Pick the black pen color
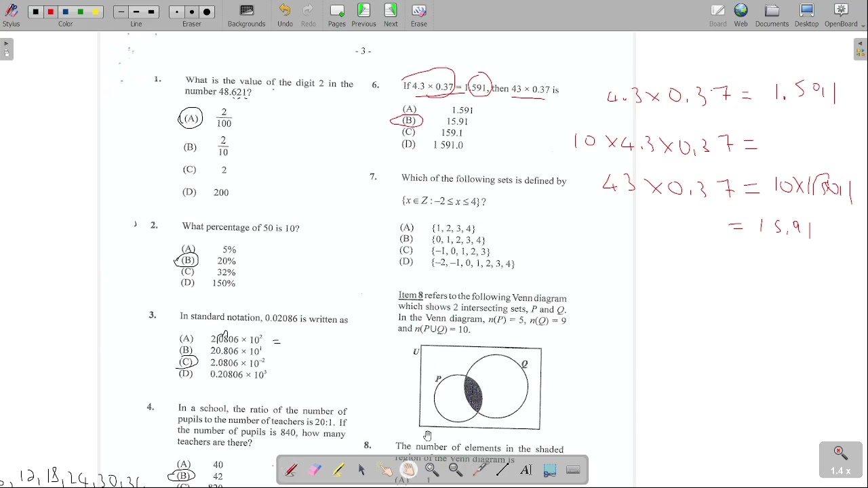 [36, 12]
